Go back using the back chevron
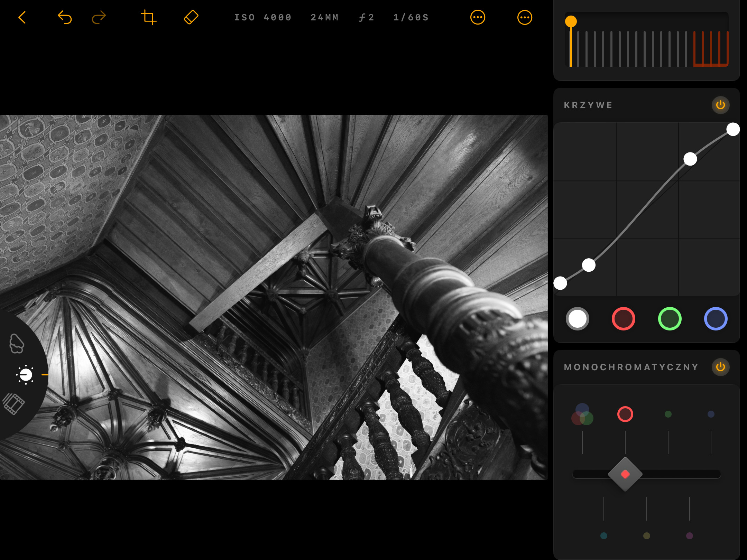The height and width of the screenshot is (560, 747). pos(22,17)
